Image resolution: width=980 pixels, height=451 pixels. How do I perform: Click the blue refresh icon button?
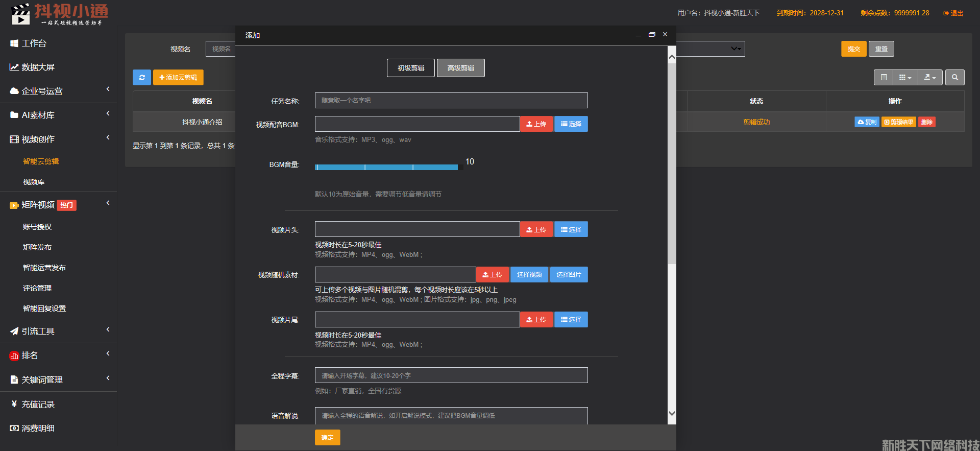[x=142, y=78]
